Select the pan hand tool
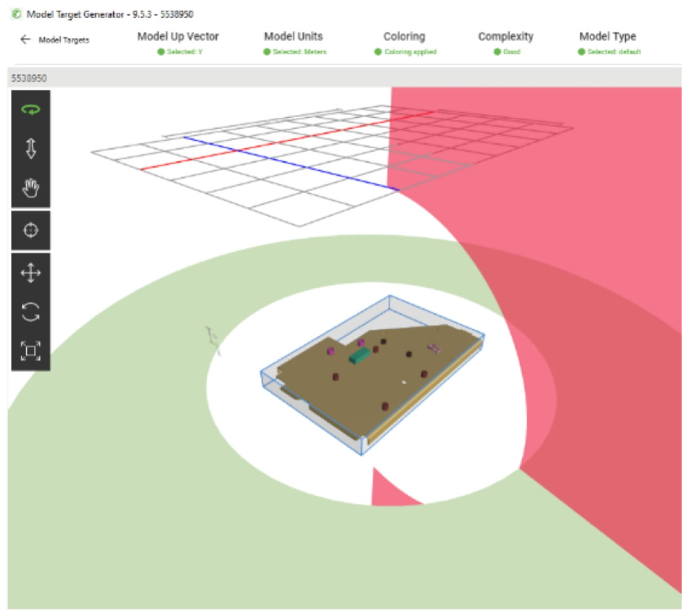Screen dimensions: 689x616 click(31, 188)
